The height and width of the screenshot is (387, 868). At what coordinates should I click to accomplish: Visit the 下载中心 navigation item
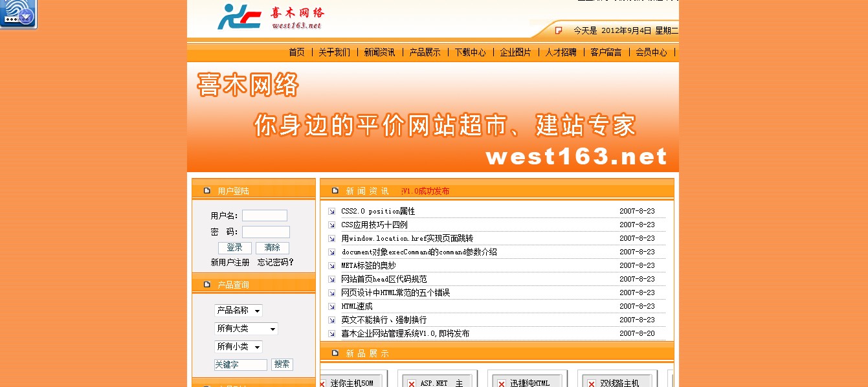pyautogui.click(x=470, y=52)
